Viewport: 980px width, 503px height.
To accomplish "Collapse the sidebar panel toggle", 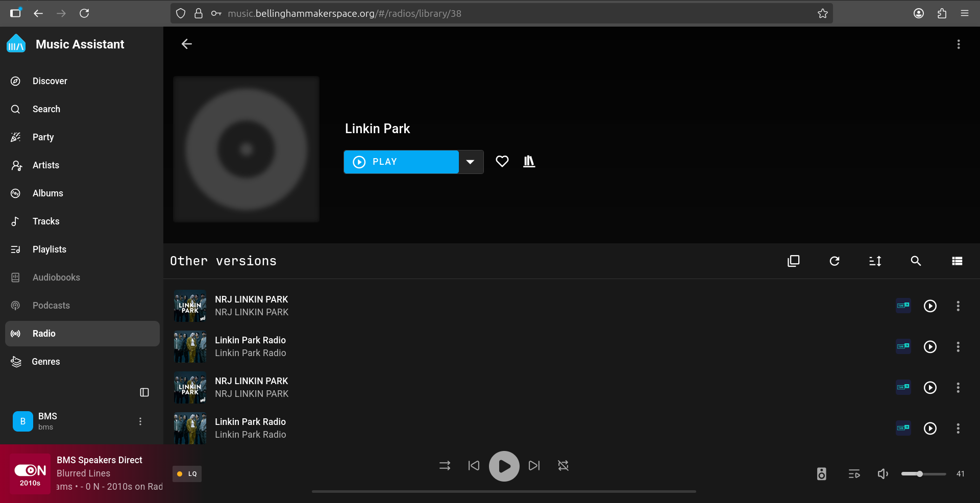I will [144, 392].
